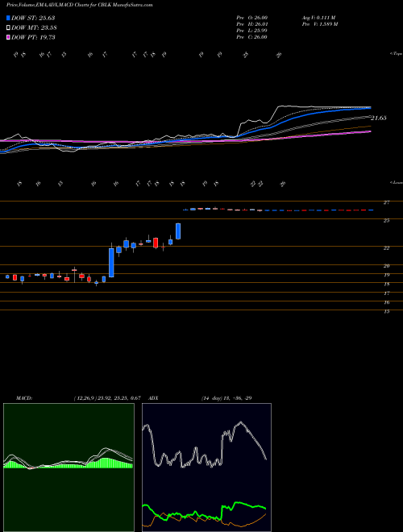Click the 'Pre H: 26.01' high value

[x=252, y=24]
